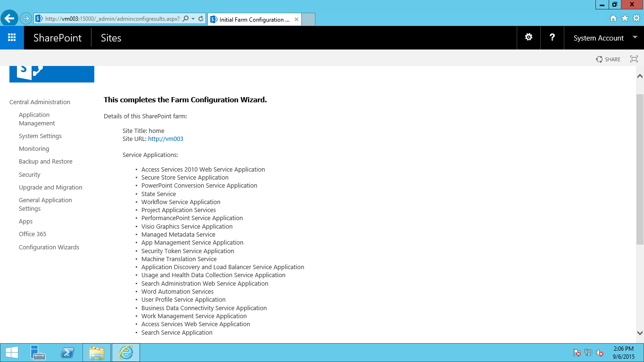This screenshot has width=644, height=362.
Task: Click the browser address bar URL field
Action: [x=112, y=19]
